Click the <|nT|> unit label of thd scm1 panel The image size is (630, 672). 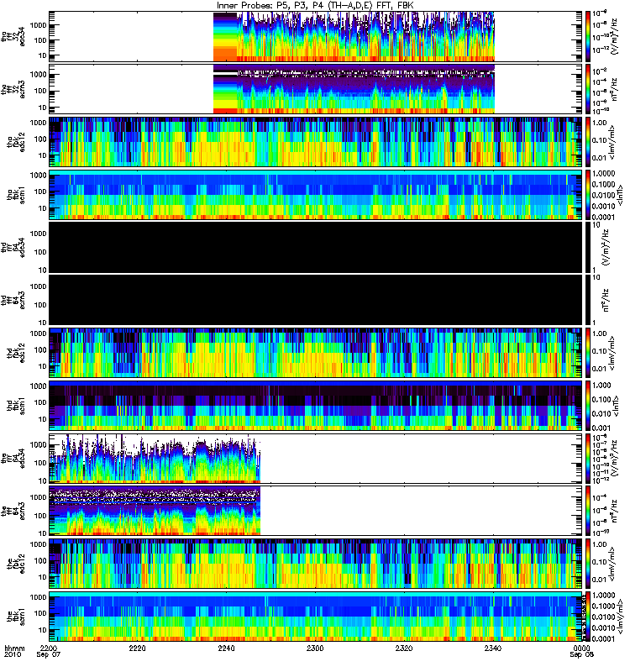pyautogui.click(x=616, y=406)
